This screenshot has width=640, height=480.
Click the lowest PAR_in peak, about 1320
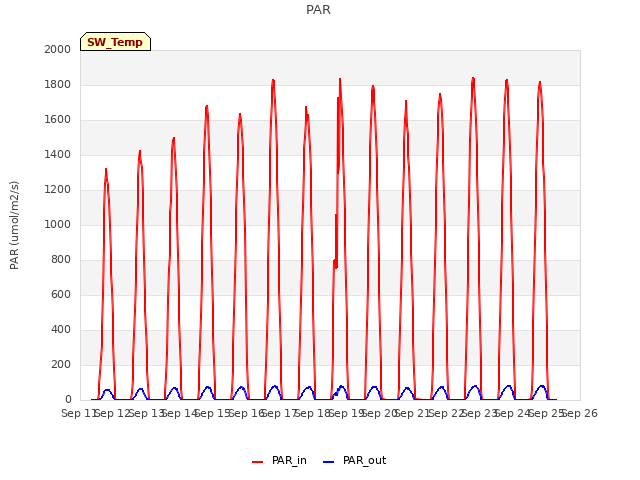(106, 169)
